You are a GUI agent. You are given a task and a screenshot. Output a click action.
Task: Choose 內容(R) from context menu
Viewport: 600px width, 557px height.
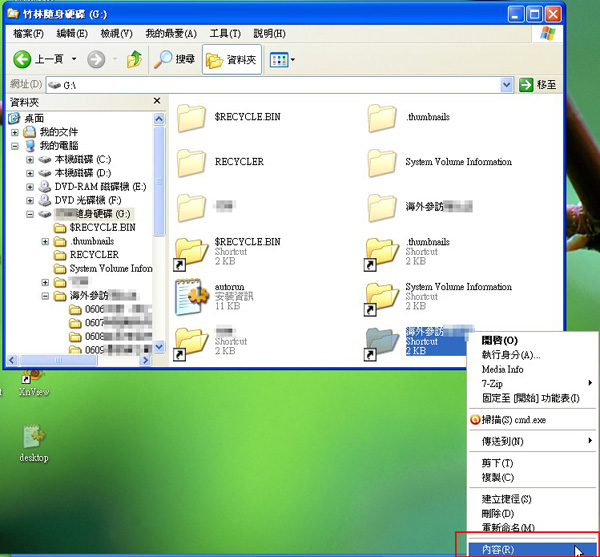click(x=533, y=550)
